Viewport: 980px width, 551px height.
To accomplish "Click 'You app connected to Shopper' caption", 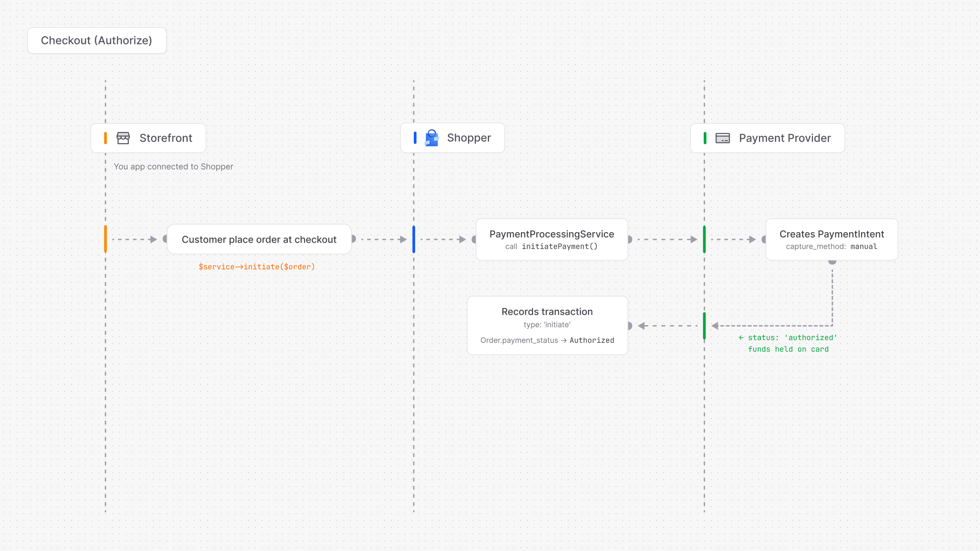I will [173, 166].
